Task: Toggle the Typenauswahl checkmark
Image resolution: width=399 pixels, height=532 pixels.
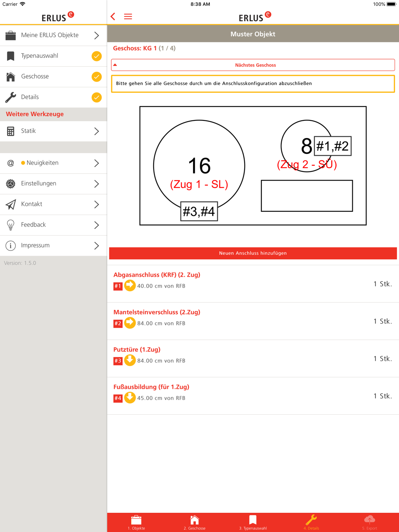Action: pyautogui.click(x=97, y=56)
